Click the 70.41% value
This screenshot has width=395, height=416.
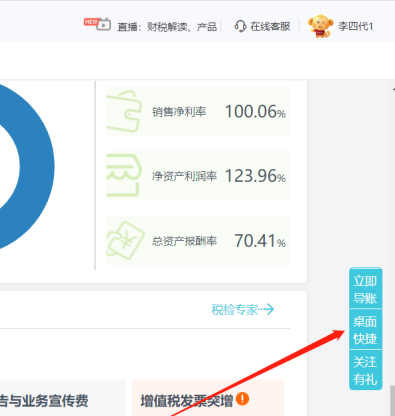pos(260,241)
